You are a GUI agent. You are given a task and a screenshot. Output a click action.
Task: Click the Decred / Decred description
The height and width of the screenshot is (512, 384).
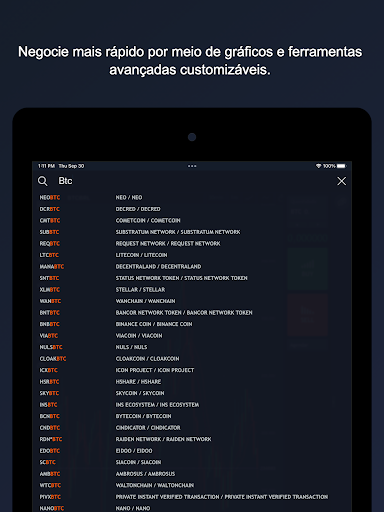pos(138,209)
